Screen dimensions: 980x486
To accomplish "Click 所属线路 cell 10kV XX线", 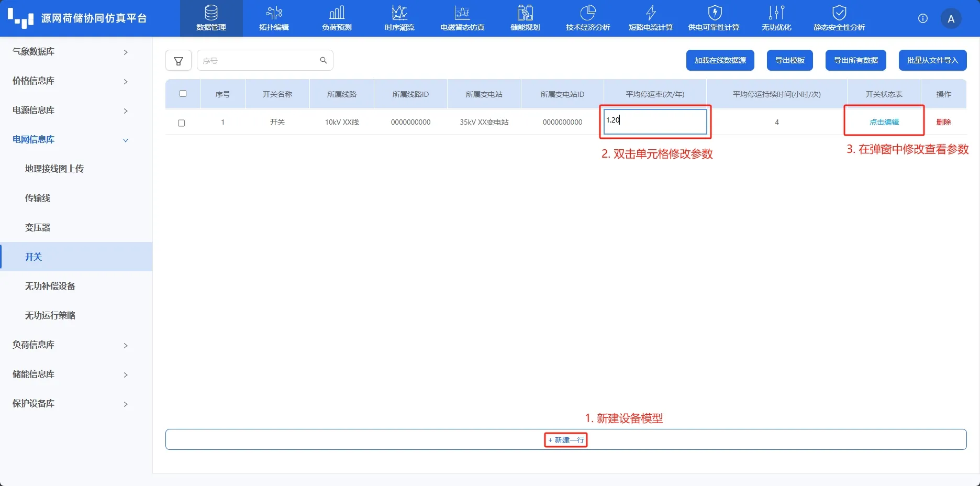I will click(342, 122).
